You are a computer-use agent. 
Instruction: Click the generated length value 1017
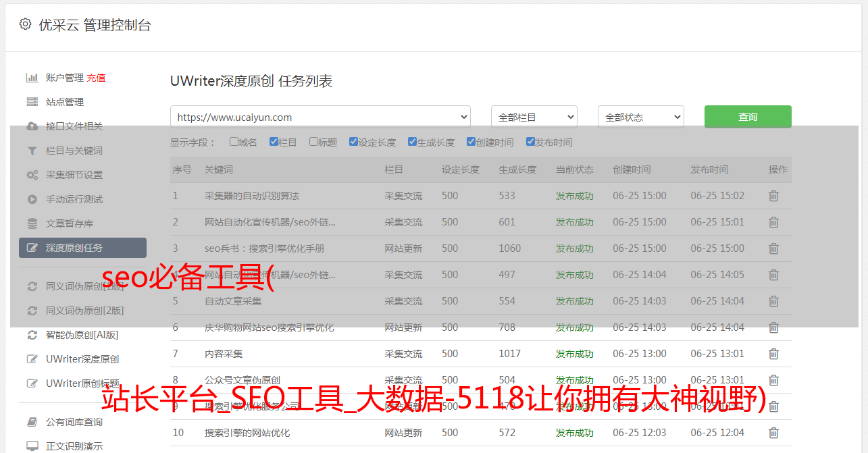click(x=510, y=354)
